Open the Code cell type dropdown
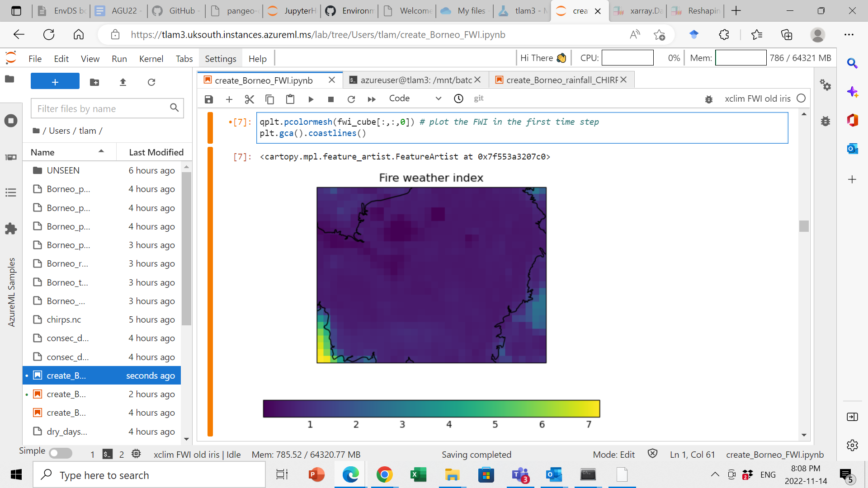The image size is (868, 488). point(415,99)
